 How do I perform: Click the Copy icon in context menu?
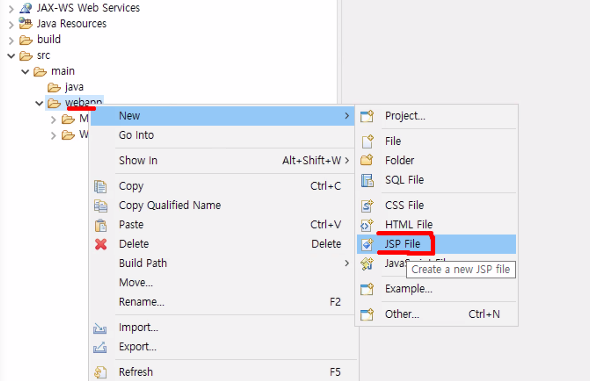pos(100,187)
